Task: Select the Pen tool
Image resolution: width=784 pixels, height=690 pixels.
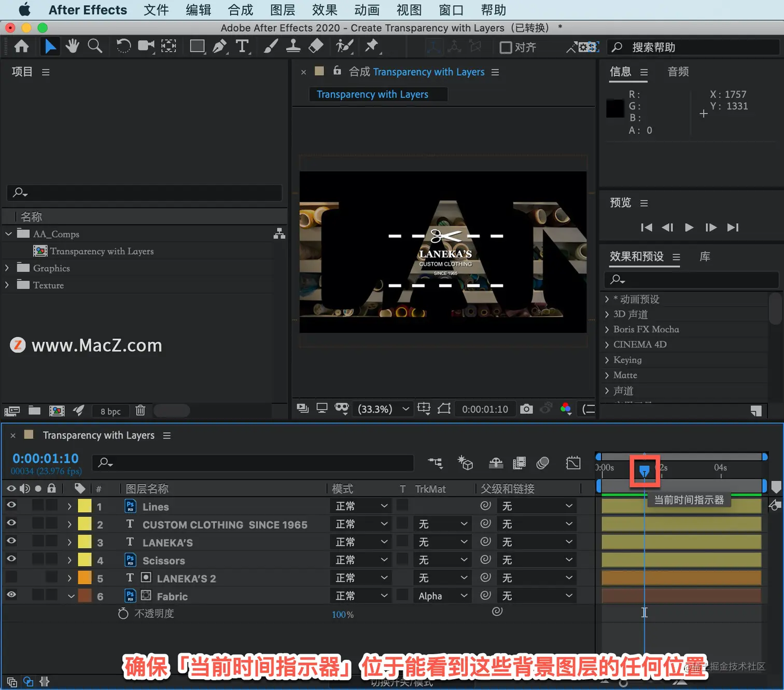Action: click(x=220, y=46)
